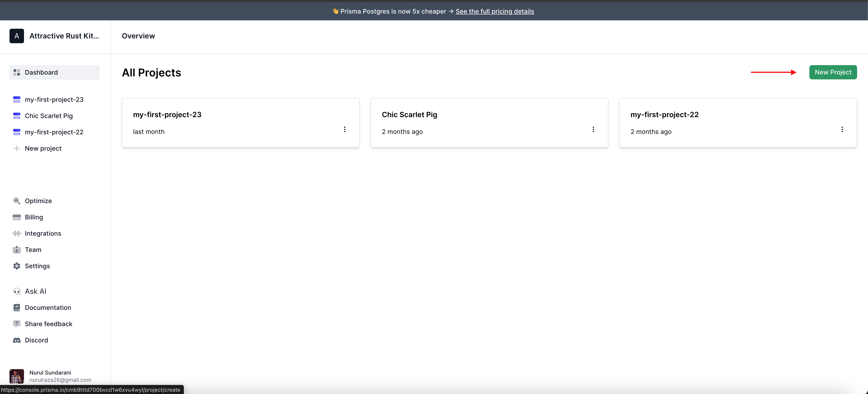Click the Documentation book icon

[x=17, y=307]
